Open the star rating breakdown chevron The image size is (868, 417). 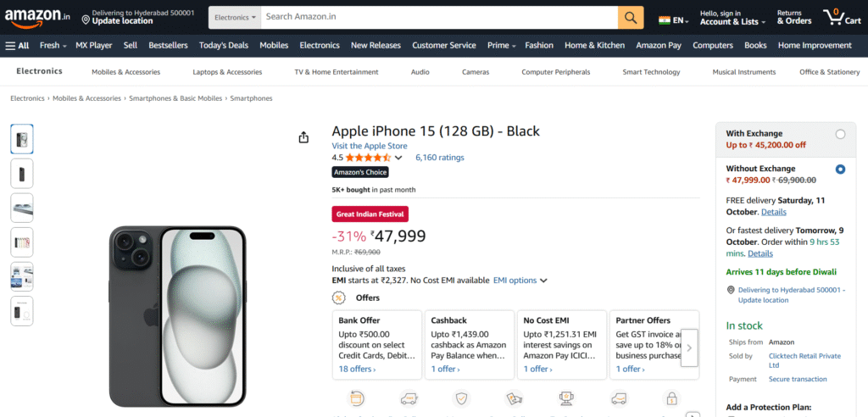coord(398,158)
